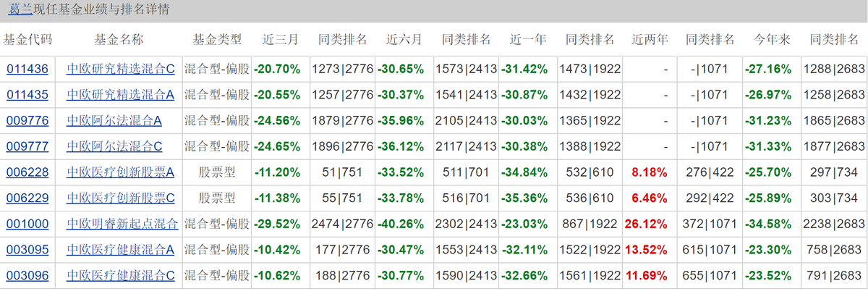Open 中欧医疗健康混合C fund page
868x294 pixels.
click(121, 276)
